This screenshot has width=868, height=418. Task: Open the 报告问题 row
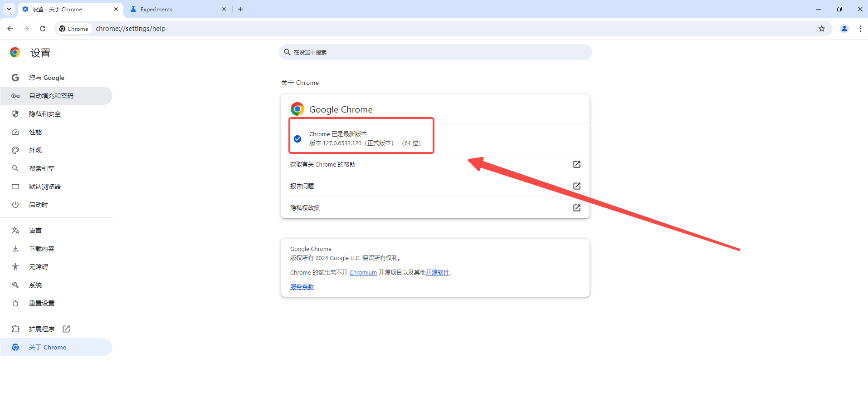coord(435,186)
